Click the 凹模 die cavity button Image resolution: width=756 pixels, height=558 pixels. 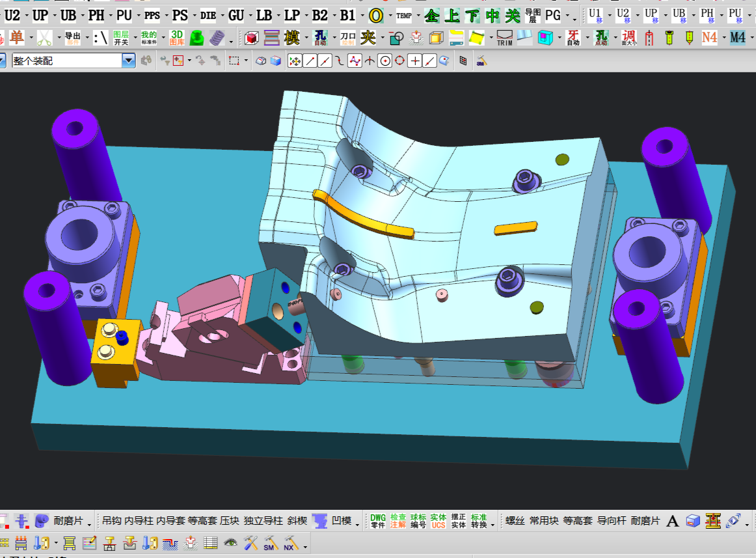[342, 521]
